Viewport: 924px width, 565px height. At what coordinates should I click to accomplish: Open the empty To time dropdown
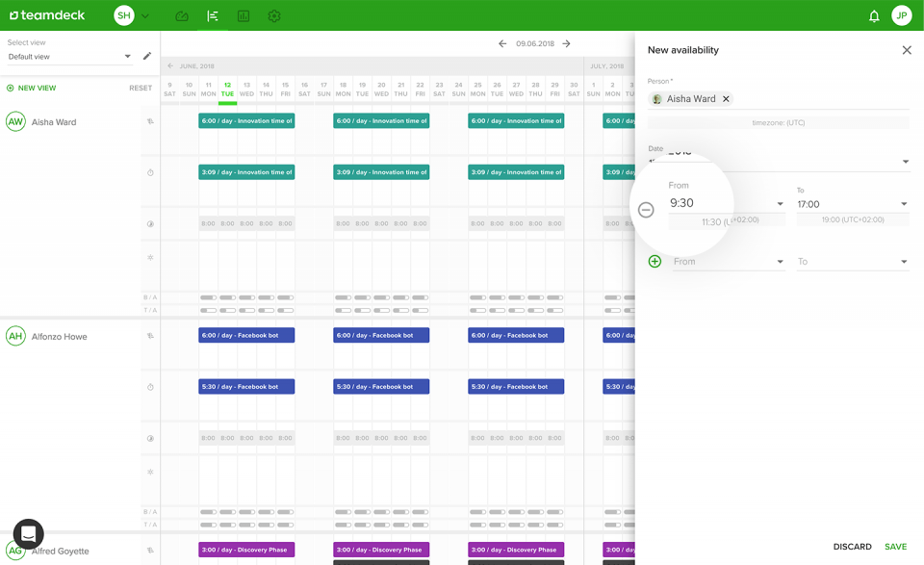[853, 262]
